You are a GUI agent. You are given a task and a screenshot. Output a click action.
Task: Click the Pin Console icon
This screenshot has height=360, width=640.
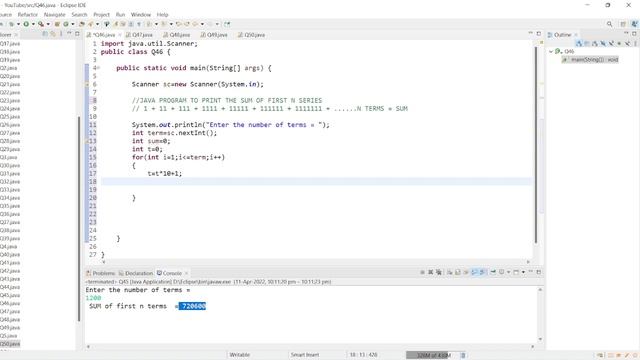493,272
